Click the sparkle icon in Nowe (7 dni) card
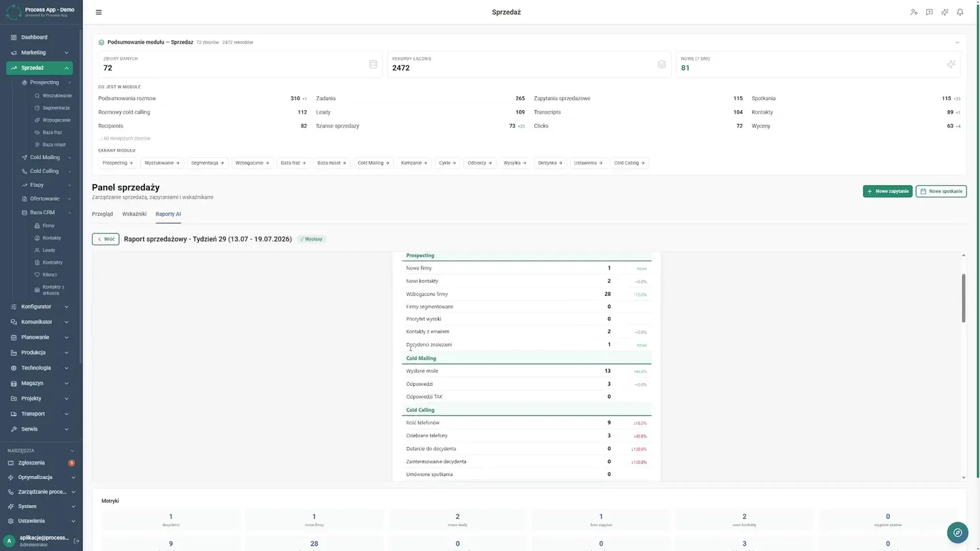 (951, 65)
